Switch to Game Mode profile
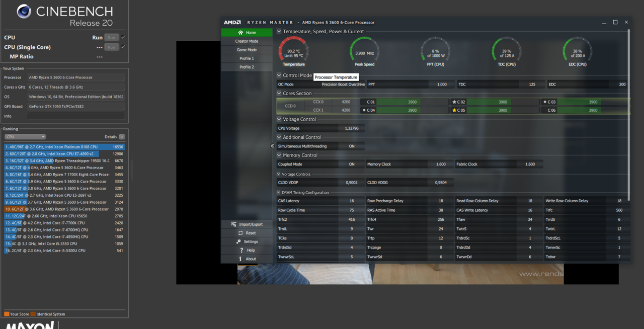This screenshot has height=329, width=644. click(x=247, y=50)
